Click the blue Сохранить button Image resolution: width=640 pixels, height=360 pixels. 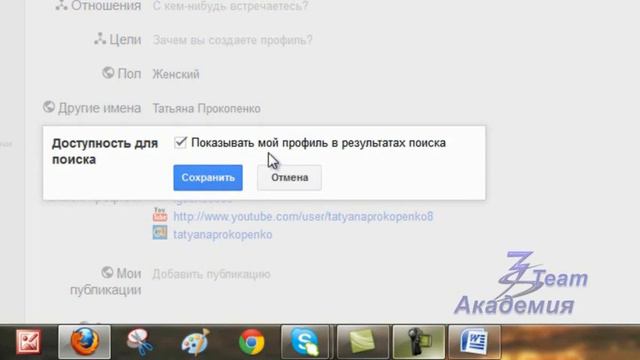tap(208, 178)
